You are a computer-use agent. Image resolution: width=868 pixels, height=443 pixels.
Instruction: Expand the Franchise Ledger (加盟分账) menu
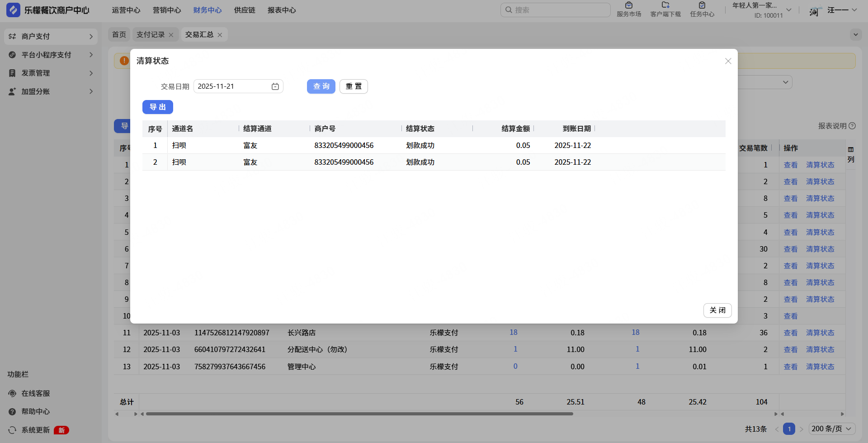click(51, 91)
